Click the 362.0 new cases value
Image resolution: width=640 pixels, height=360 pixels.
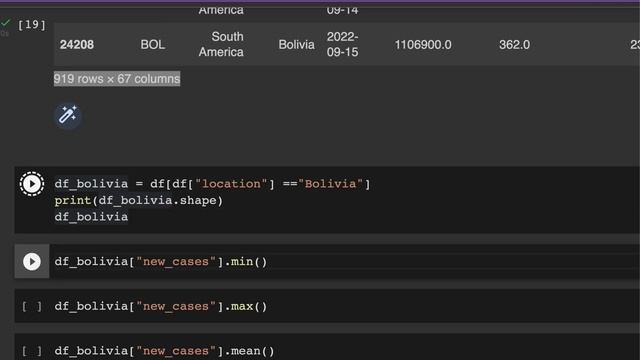tap(514, 44)
